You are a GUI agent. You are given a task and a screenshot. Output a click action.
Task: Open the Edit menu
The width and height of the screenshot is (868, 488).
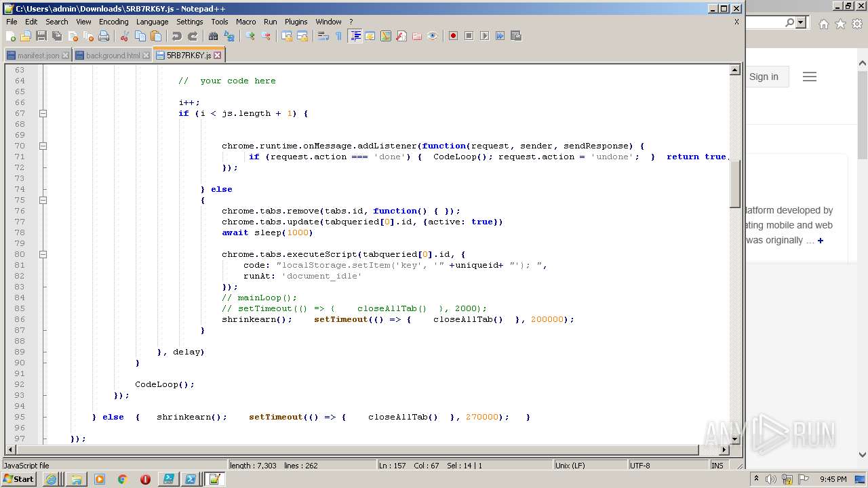click(31, 22)
